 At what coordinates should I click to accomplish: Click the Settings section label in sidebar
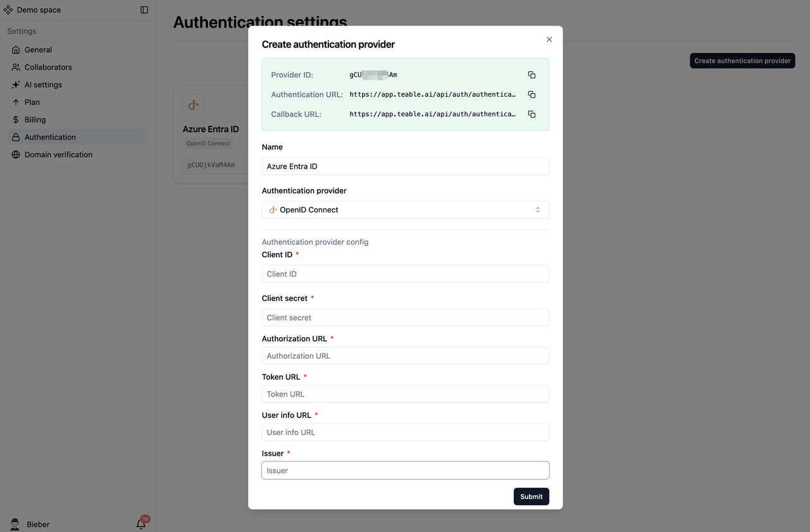click(x=22, y=31)
